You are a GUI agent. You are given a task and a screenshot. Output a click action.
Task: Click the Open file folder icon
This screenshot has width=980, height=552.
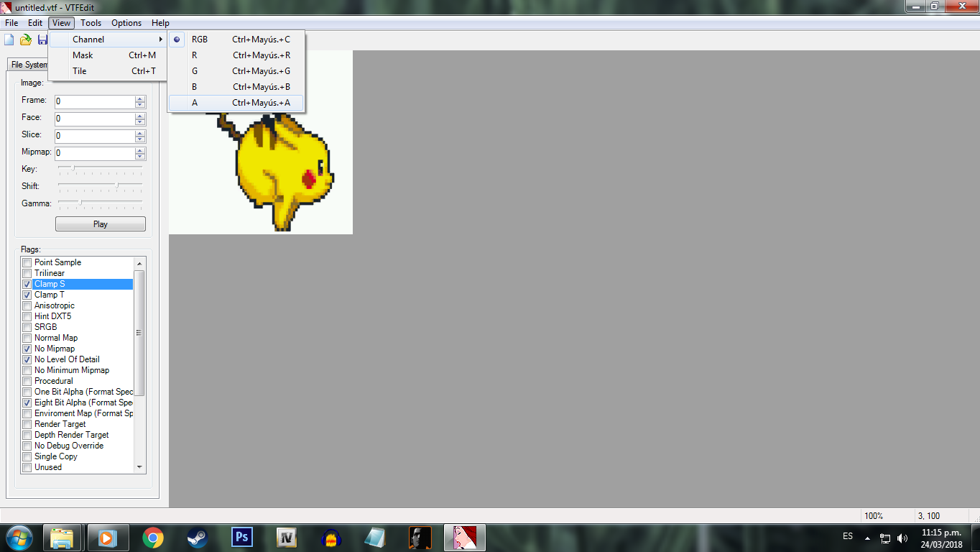point(26,40)
